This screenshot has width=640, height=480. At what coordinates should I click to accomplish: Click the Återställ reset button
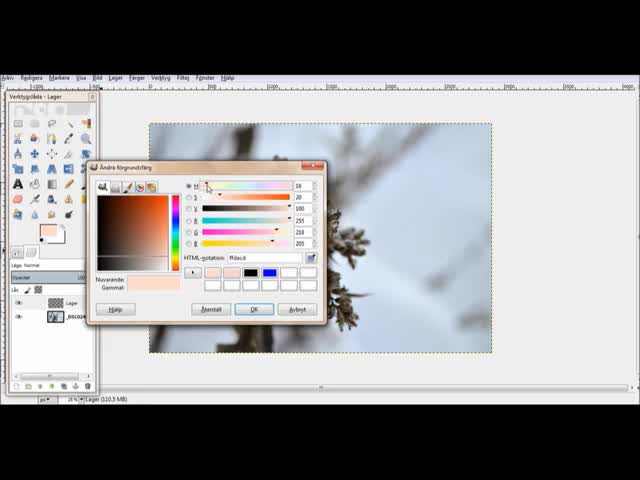click(x=211, y=309)
